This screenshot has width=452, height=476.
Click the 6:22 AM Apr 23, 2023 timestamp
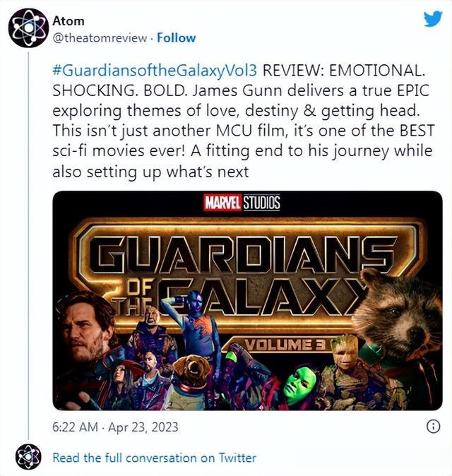coord(115,427)
